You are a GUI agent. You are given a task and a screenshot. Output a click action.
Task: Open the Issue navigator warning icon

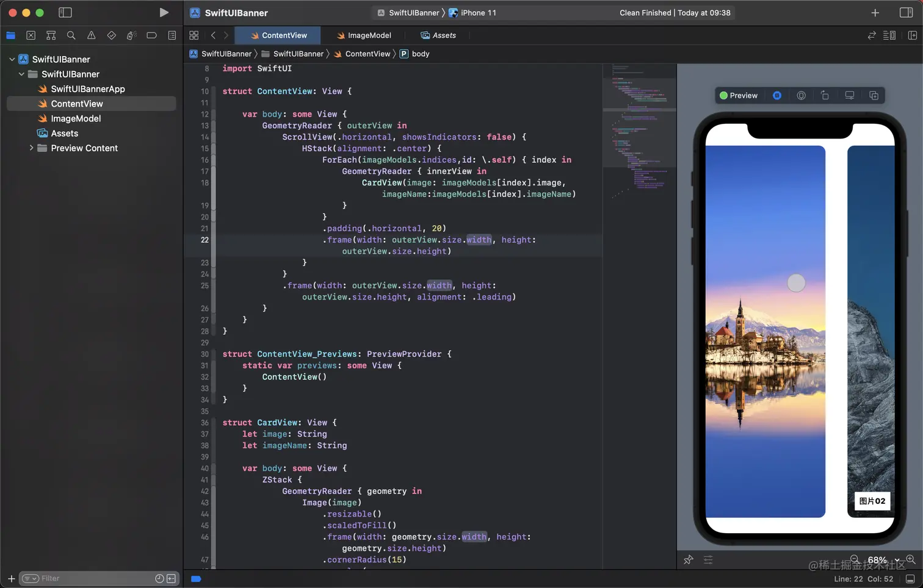pos(91,35)
